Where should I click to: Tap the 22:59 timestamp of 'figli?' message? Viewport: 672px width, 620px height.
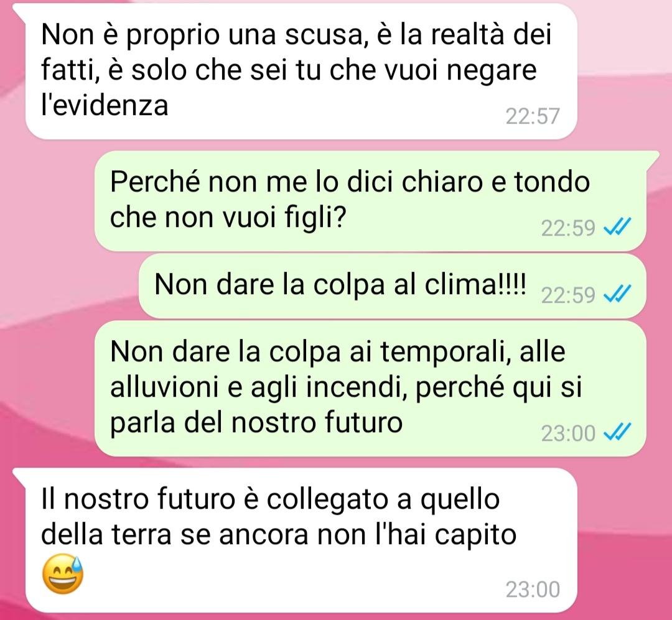coord(568,228)
